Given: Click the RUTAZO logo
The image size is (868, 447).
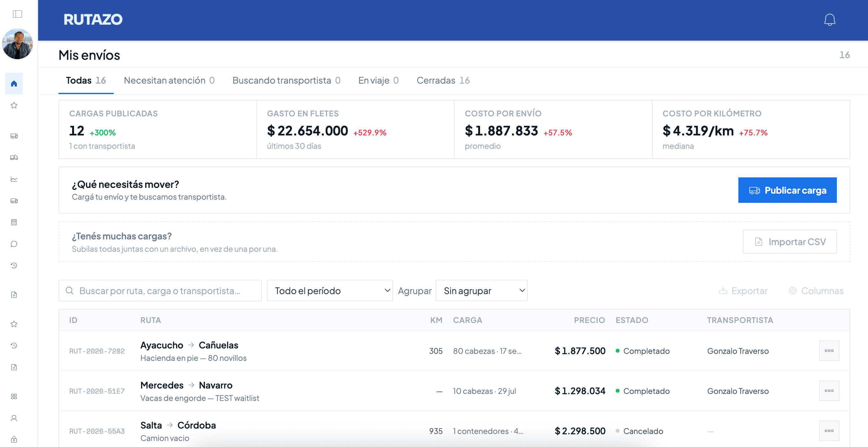Looking at the screenshot, I should (x=93, y=19).
